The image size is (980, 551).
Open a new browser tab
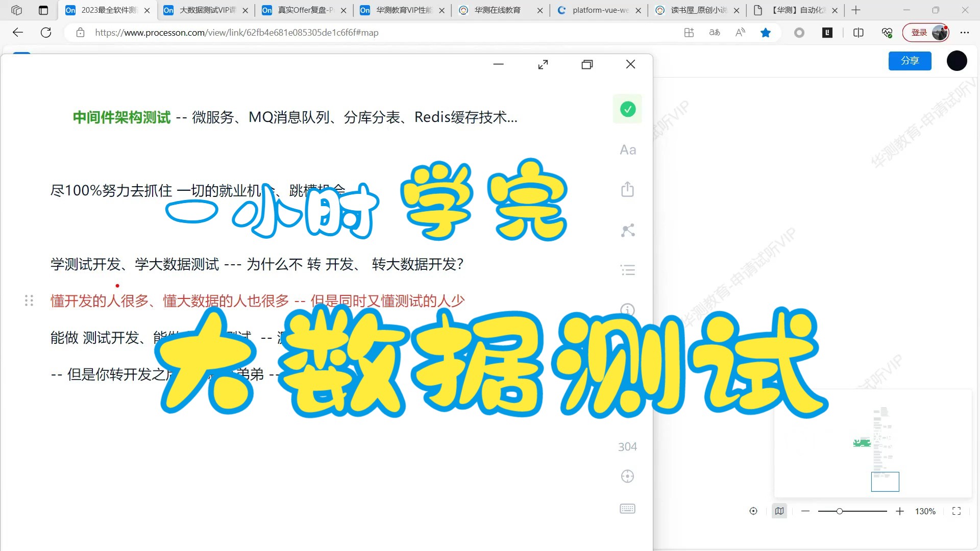856,10
